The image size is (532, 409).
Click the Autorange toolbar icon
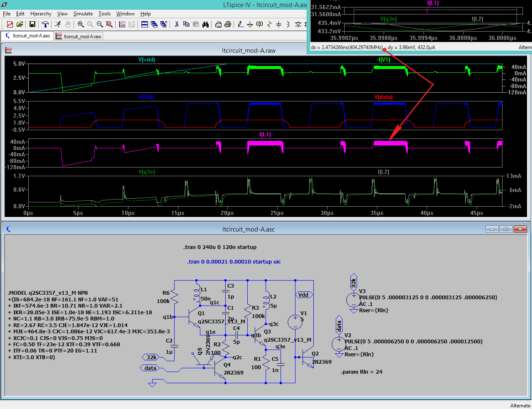pos(132,25)
